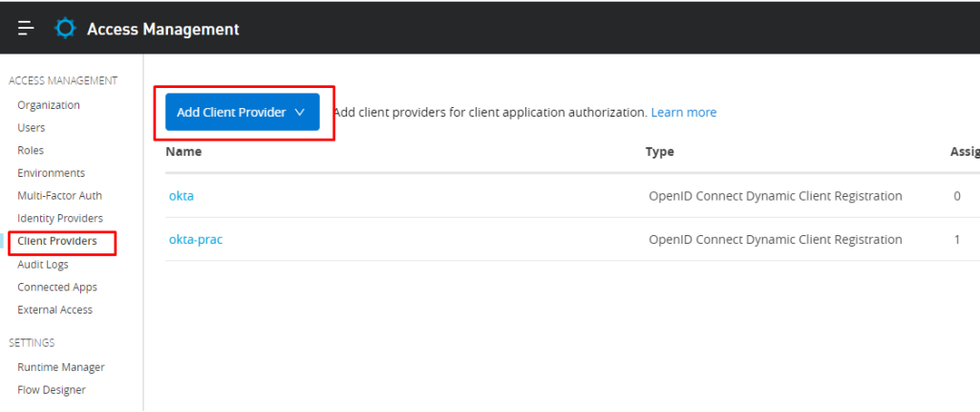Open the Roles page
This screenshot has width=980, height=412.
coord(31,151)
